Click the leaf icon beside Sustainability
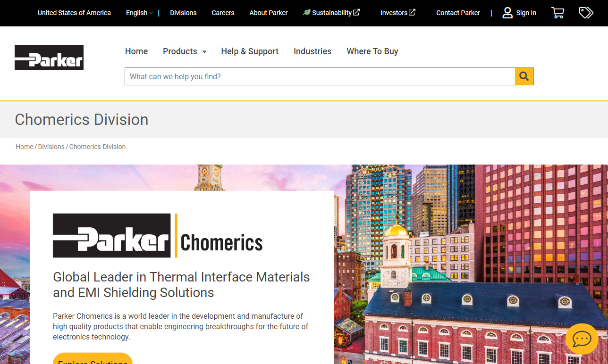This screenshot has height=364, width=608. (306, 12)
